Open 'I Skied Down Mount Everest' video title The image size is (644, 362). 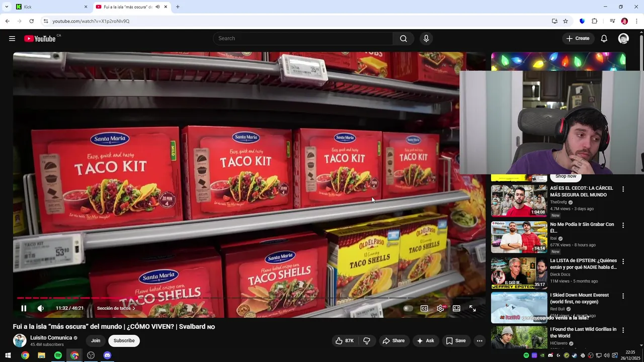(580, 298)
